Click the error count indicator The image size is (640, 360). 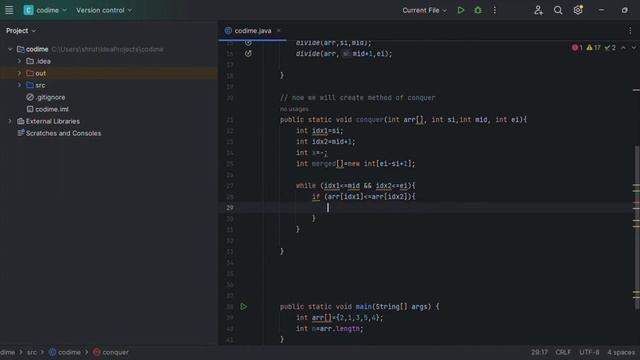point(577,48)
